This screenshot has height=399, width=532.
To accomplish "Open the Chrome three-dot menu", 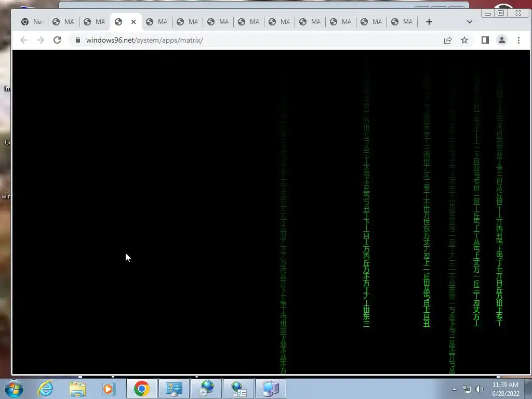I will click(x=518, y=40).
